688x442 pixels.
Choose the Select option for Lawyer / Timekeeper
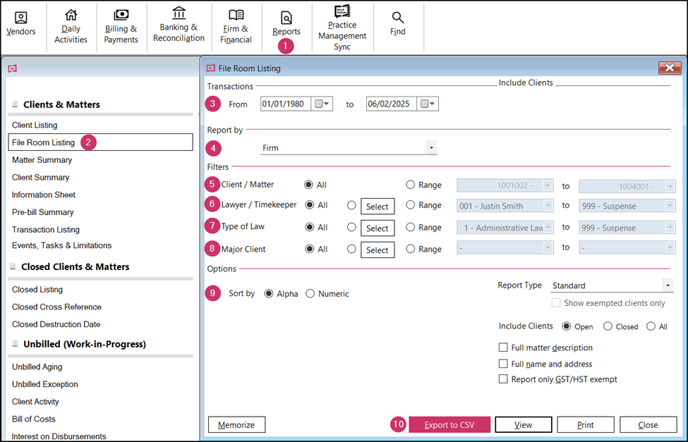click(351, 205)
